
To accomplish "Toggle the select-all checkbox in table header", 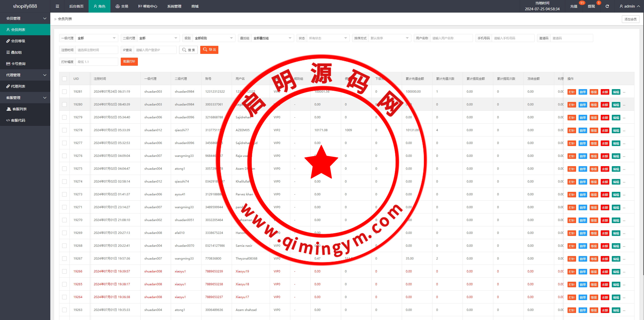I will coord(64,79).
